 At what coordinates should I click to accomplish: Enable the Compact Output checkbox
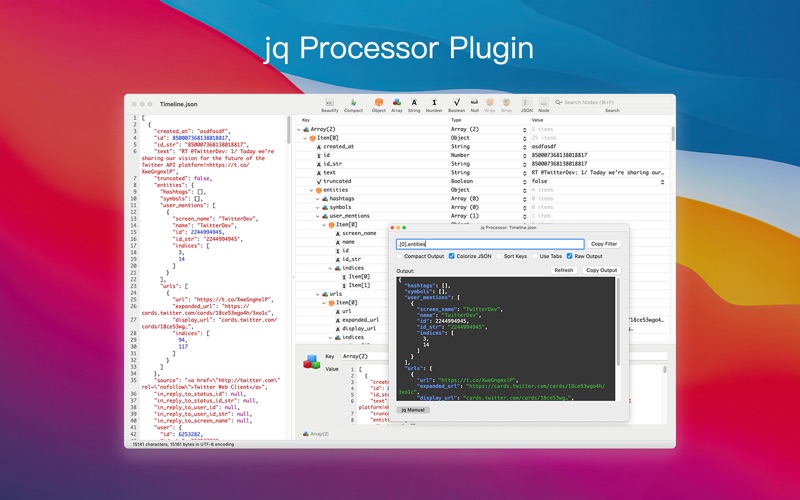point(399,256)
